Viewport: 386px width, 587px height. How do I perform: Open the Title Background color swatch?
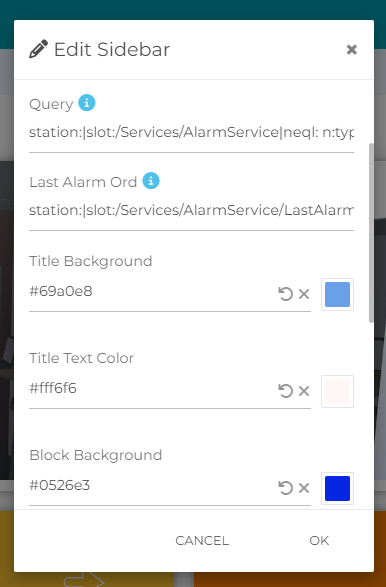click(337, 294)
